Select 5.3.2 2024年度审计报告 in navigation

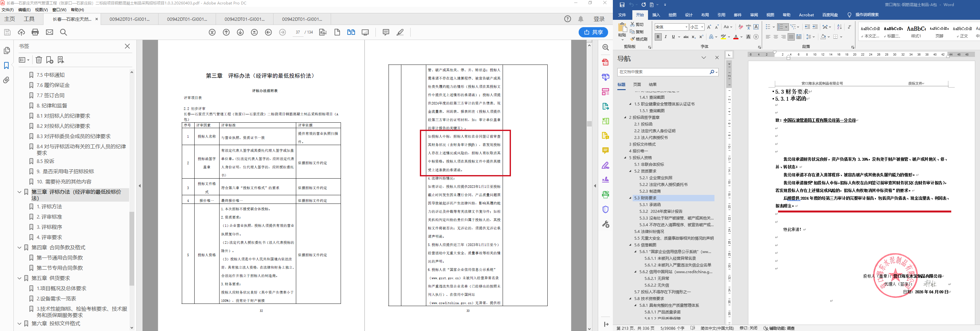tap(661, 212)
